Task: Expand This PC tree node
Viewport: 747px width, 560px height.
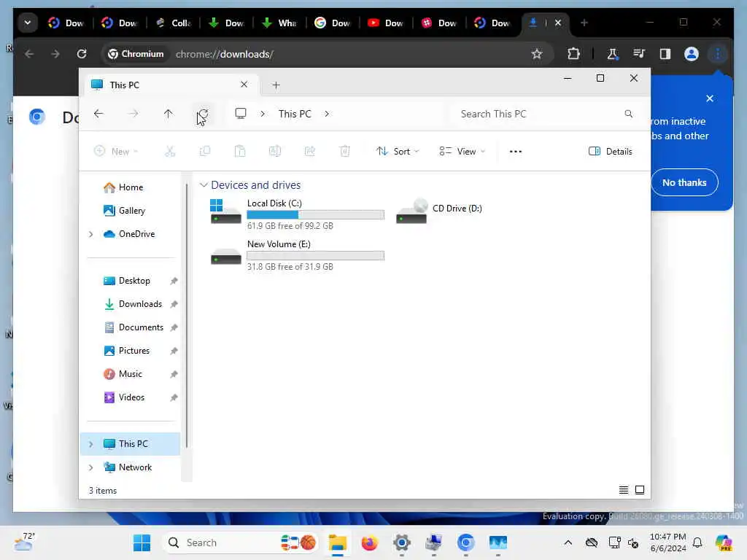Action: (91, 444)
